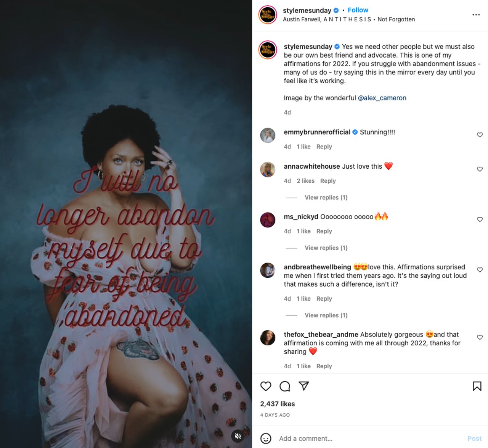View the 2,437 likes list
The width and height of the screenshot is (488, 448).
pos(278,404)
